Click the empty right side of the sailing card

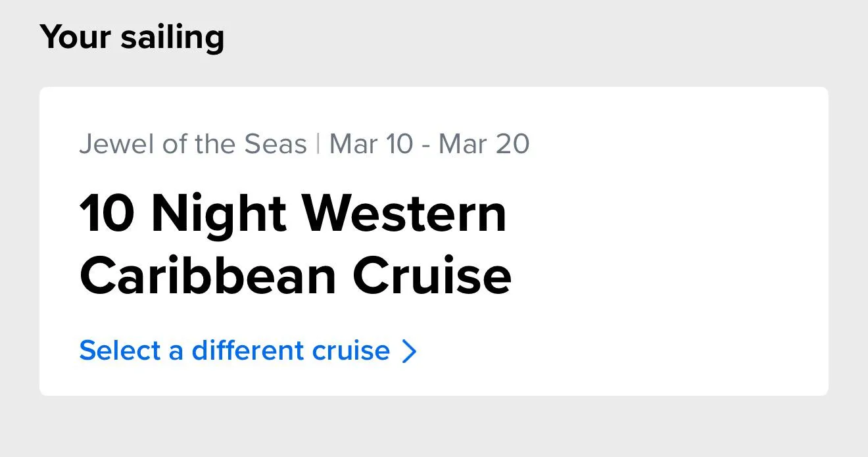(x=677, y=243)
